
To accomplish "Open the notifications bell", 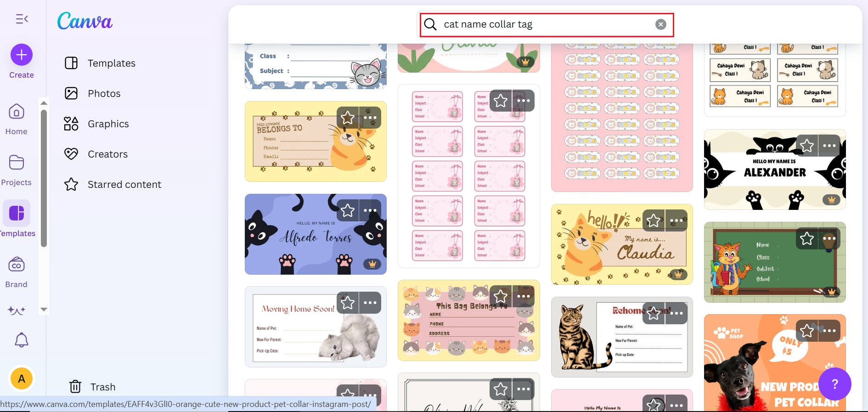I will (x=22, y=340).
